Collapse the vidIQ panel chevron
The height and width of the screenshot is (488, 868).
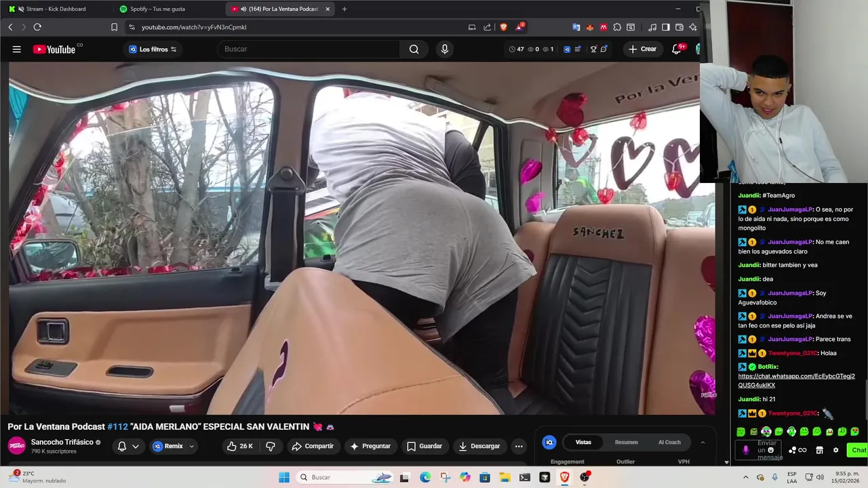(703, 442)
